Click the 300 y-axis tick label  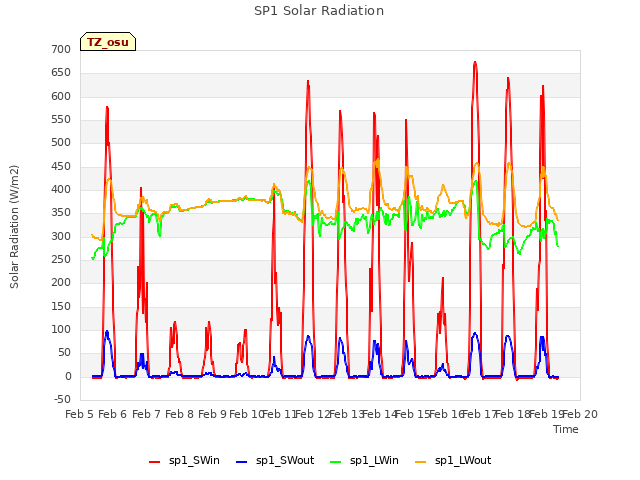[x=61, y=236]
